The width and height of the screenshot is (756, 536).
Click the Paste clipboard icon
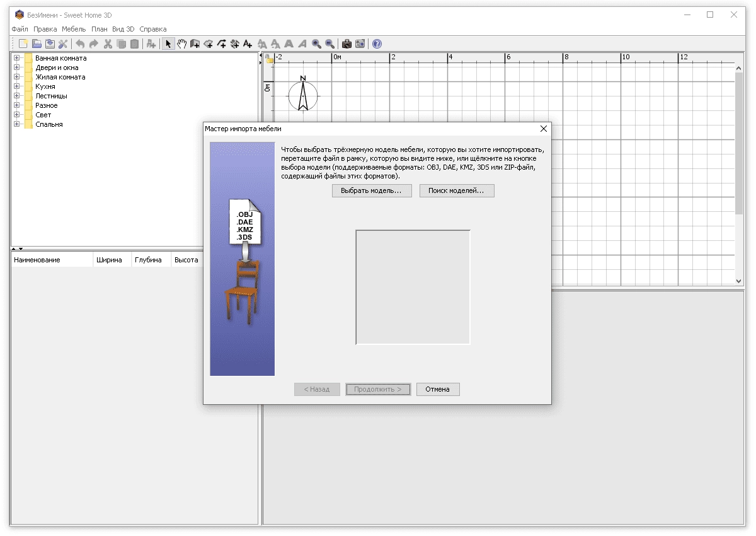click(x=134, y=44)
